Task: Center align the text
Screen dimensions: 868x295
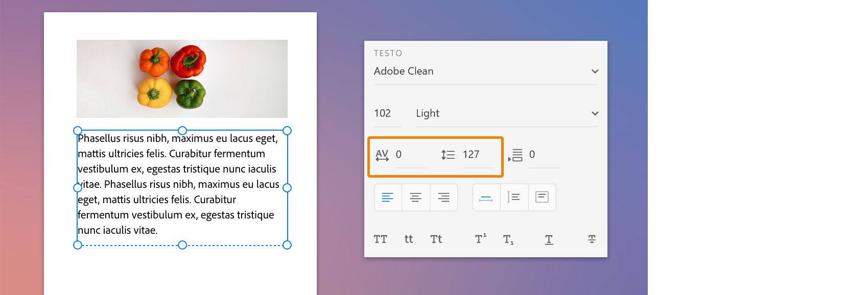Action: click(x=416, y=198)
